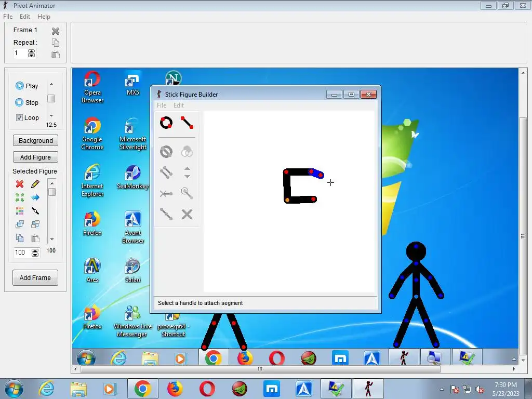Click the split segment magnifier icon
The height and width of the screenshot is (399, 532).
click(x=187, y=193)
